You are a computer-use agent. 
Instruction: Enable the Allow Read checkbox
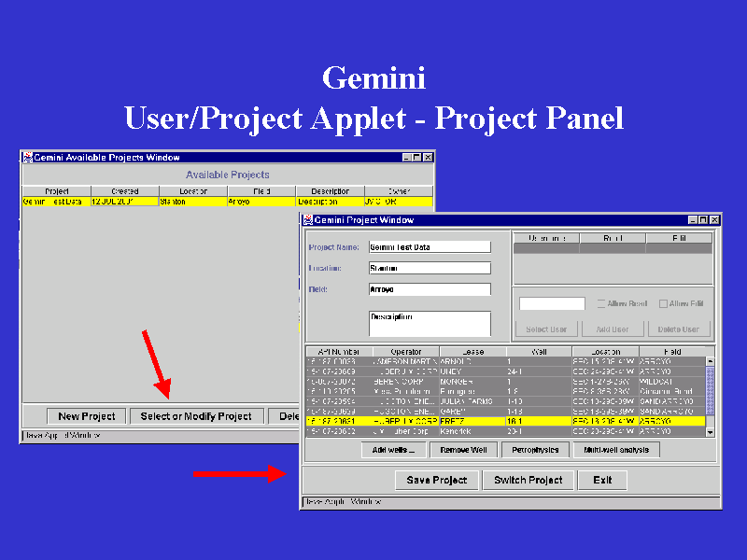pos(601,303)
